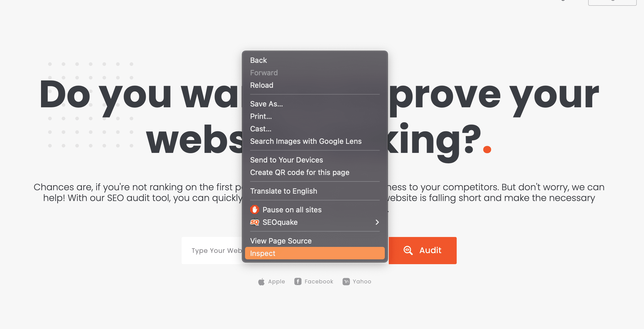644x329 pixels.
Task: Click Send to Your Devices option
Action: pyautogui.click(x=286, y=159)
